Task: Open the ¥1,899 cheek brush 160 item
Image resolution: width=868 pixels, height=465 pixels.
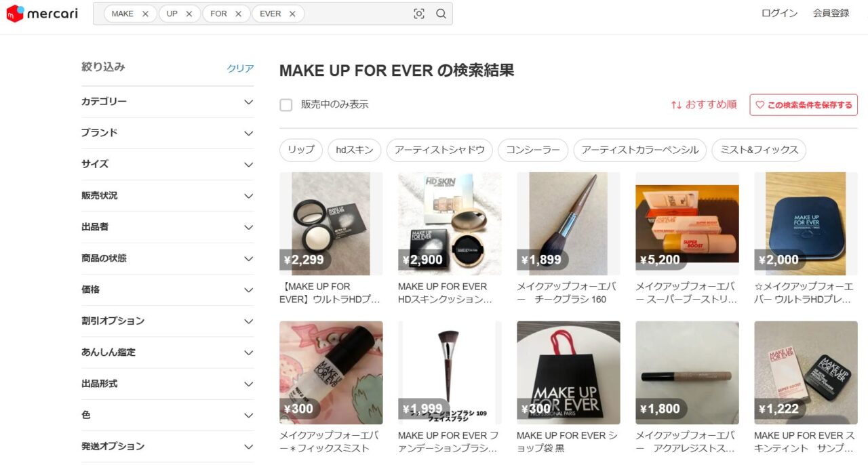Action: pyautogui.click(x=568, y=224)
